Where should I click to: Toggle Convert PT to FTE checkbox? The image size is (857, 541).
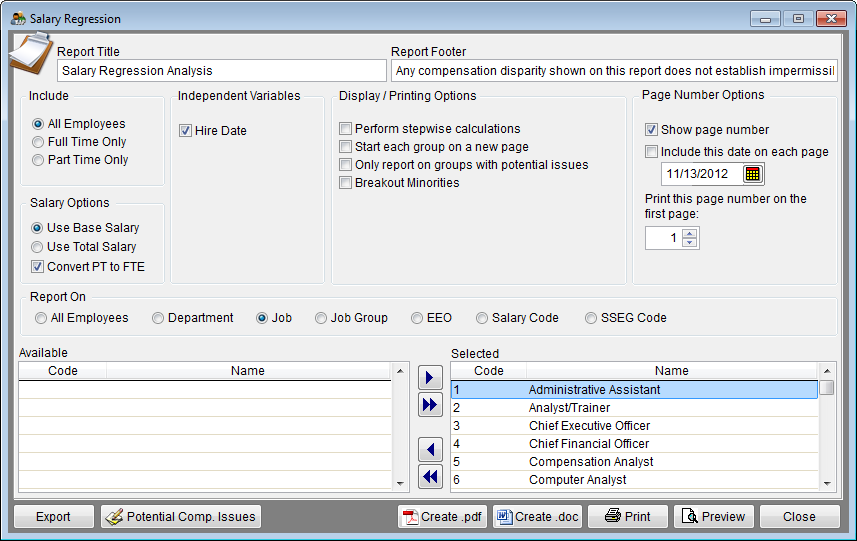(37, 267)
